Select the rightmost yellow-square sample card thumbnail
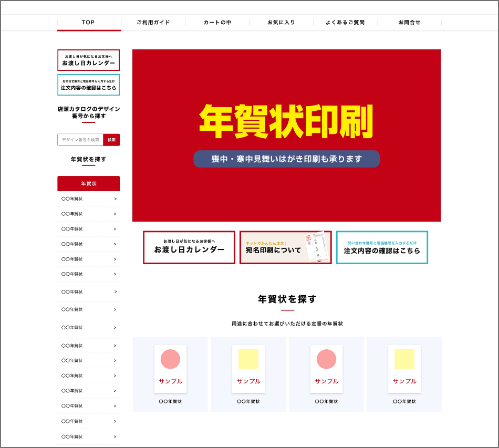The width and height of the screenshot is (499, 448). 404,369
